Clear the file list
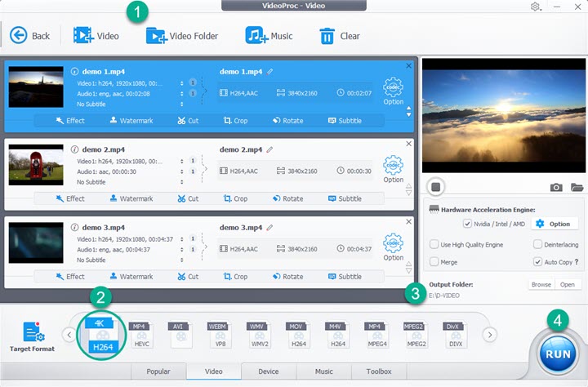This screenshot has width=588, height=387. pos(340,36)
